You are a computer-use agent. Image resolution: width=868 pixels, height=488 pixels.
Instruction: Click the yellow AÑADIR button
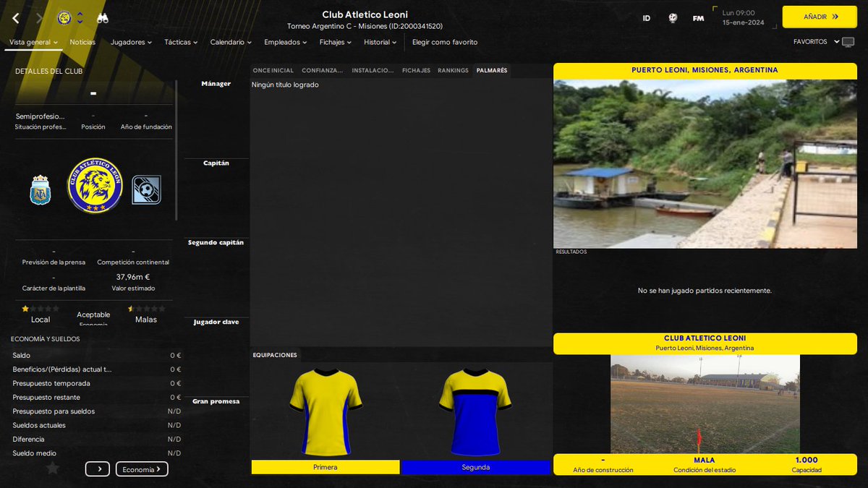[x=820, y=17]
